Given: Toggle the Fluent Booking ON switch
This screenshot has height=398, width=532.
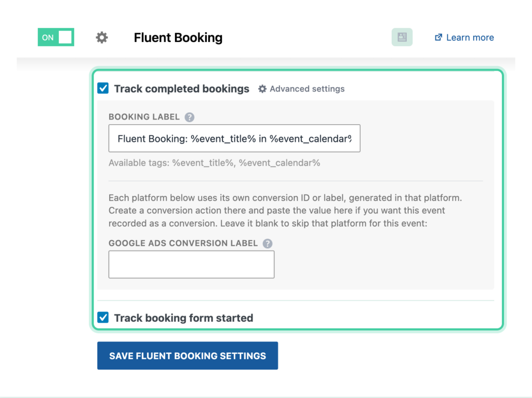Looking at the screenshot, I should click(x=56, y=37).
